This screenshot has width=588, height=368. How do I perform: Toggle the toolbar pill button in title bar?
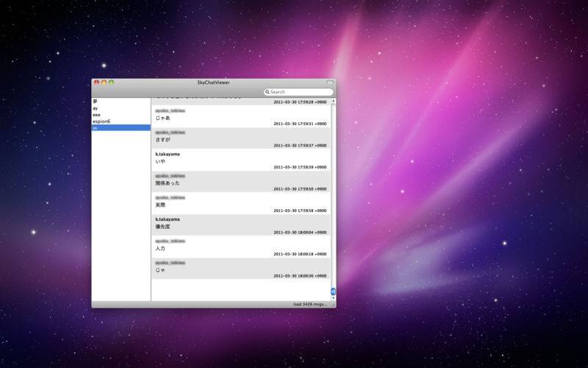(330, 82)
